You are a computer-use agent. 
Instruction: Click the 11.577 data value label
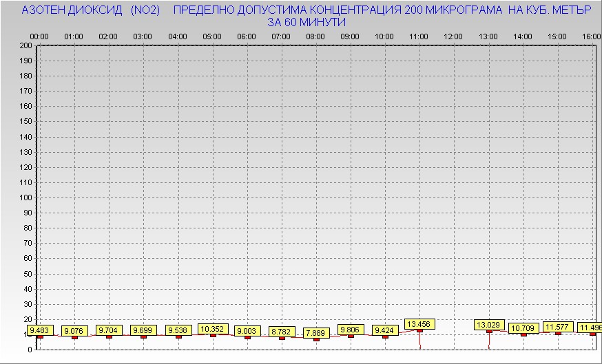click(558, 327)
